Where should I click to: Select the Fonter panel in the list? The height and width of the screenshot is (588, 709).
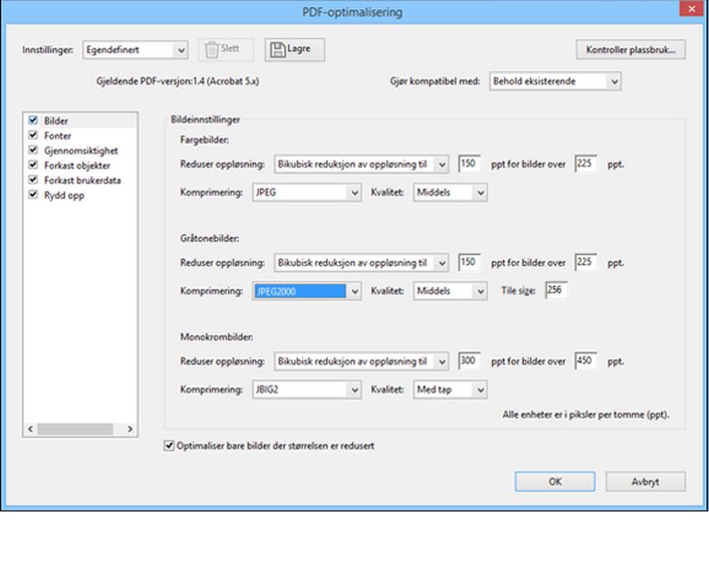pos(58,136)
